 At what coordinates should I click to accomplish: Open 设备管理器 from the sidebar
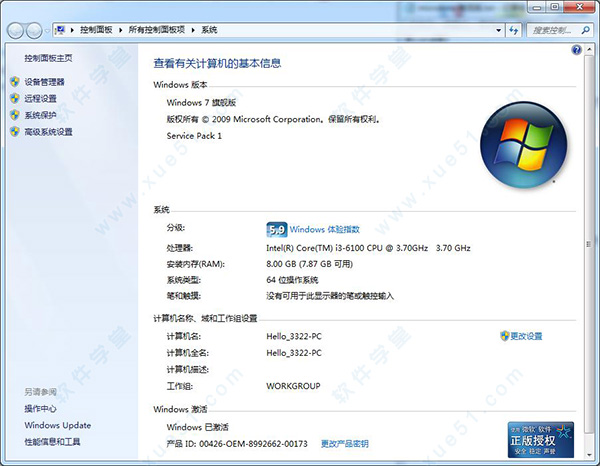pyautogui.click(x=44, y=82)
